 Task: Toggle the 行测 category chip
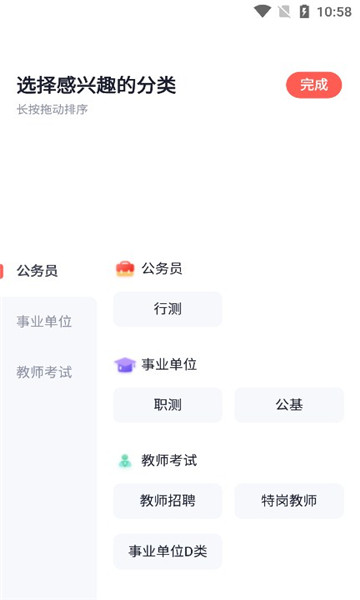(168, 309)
